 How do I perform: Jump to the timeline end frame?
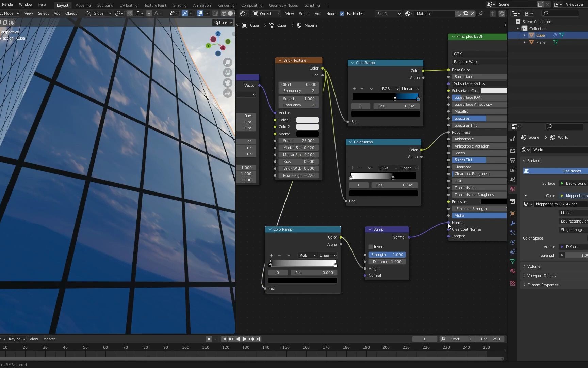click(258, 339)
